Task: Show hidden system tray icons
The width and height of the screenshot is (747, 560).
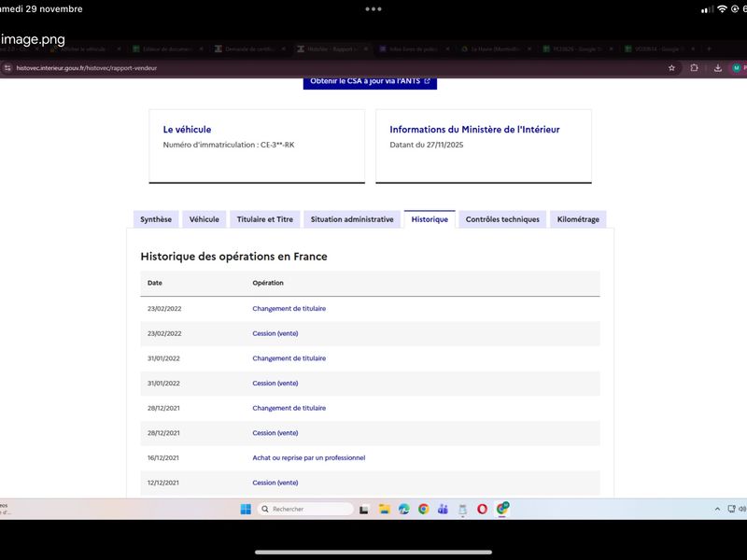Action: [x=717, y=509]
